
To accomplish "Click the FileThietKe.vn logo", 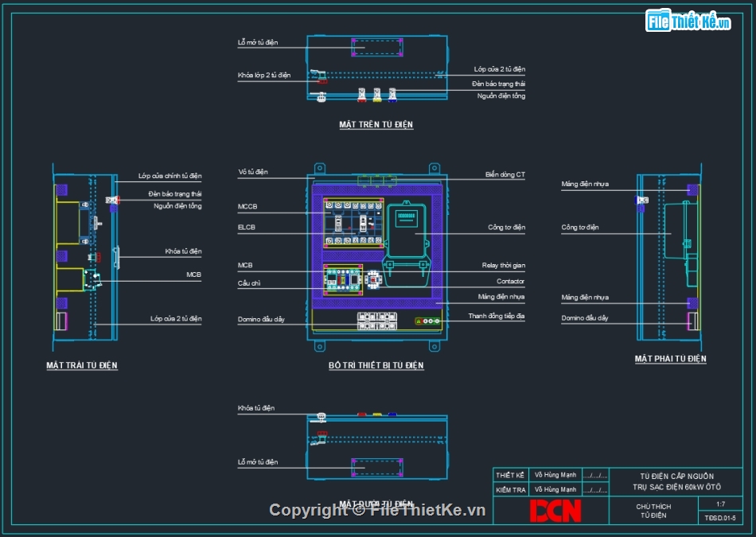I will click(688, 21).
